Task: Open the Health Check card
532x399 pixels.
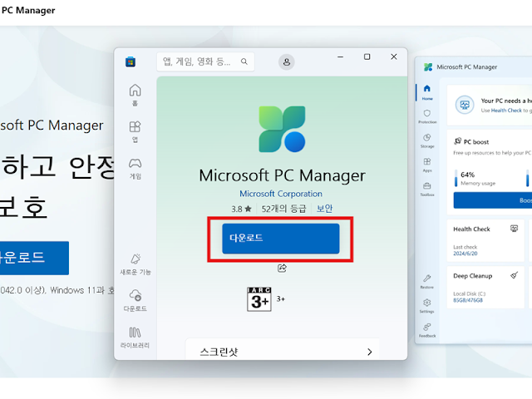Action: [485, 240]
